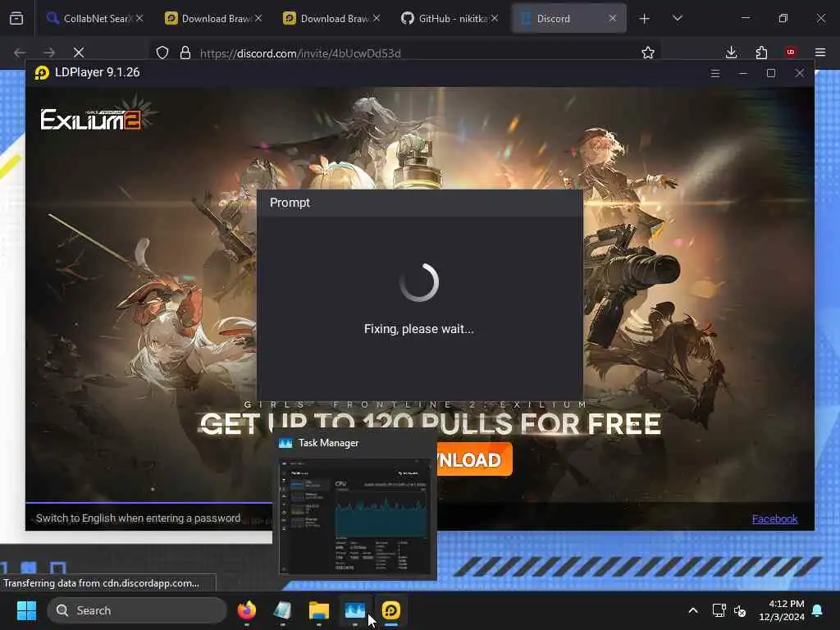Viewport: 840px width, 630px height.
Task: Select the Task Manager preview thumbnail
Action: 355,517
